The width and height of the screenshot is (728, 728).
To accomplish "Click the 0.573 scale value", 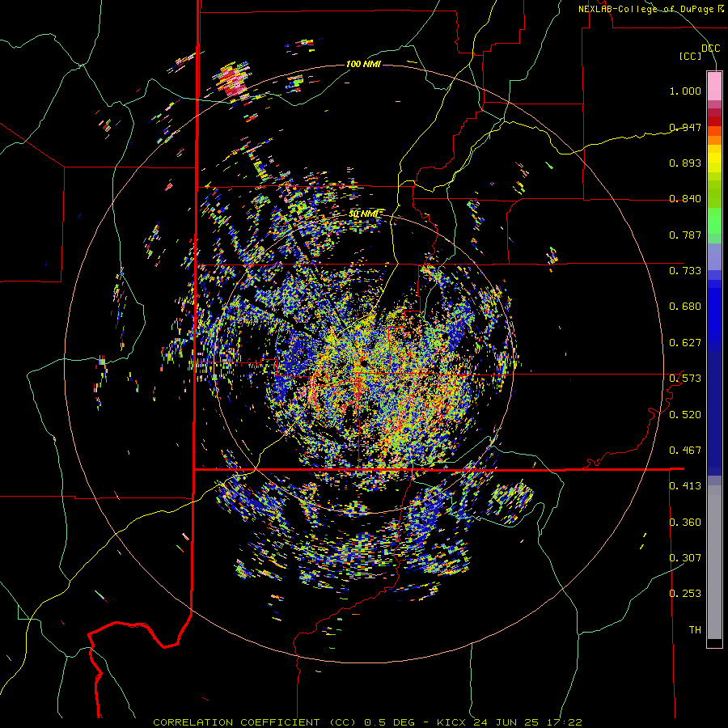I will coord(685,379).
